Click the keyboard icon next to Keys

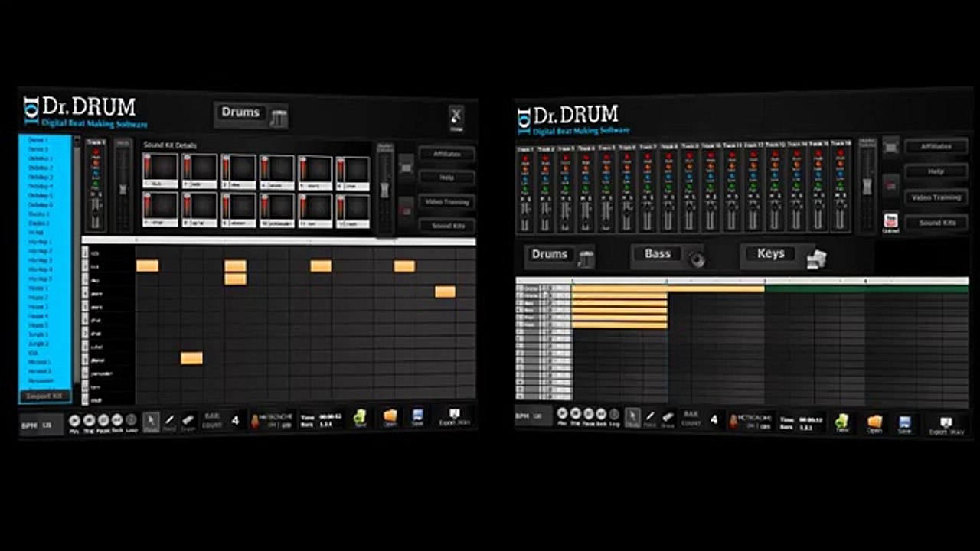pyautogui.click(x=816, y=259)
